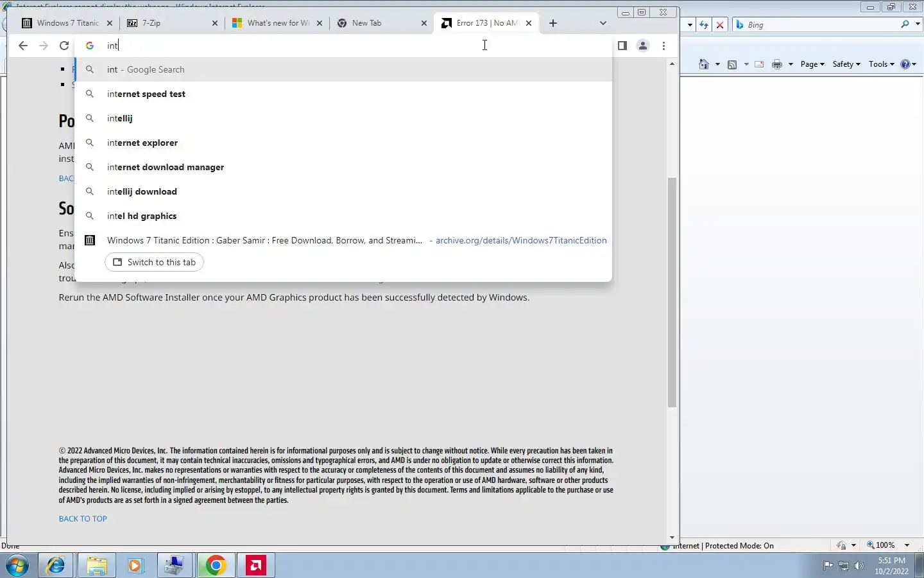Screen dimensions: 924x578
Task: Close the Error 173 tab
Action: coord(529,23)
